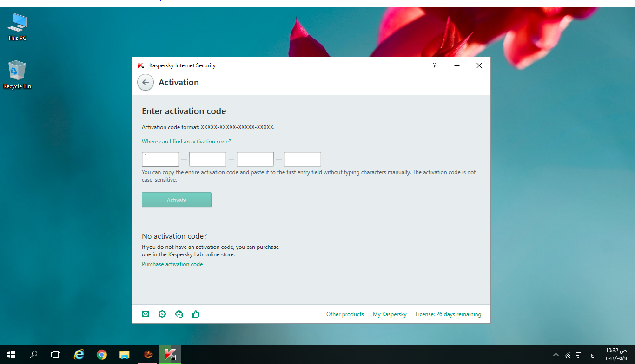This screenshot has width=635, height=364.
Task: Open Kaspersky settings gear
Action: click(162, 314)
